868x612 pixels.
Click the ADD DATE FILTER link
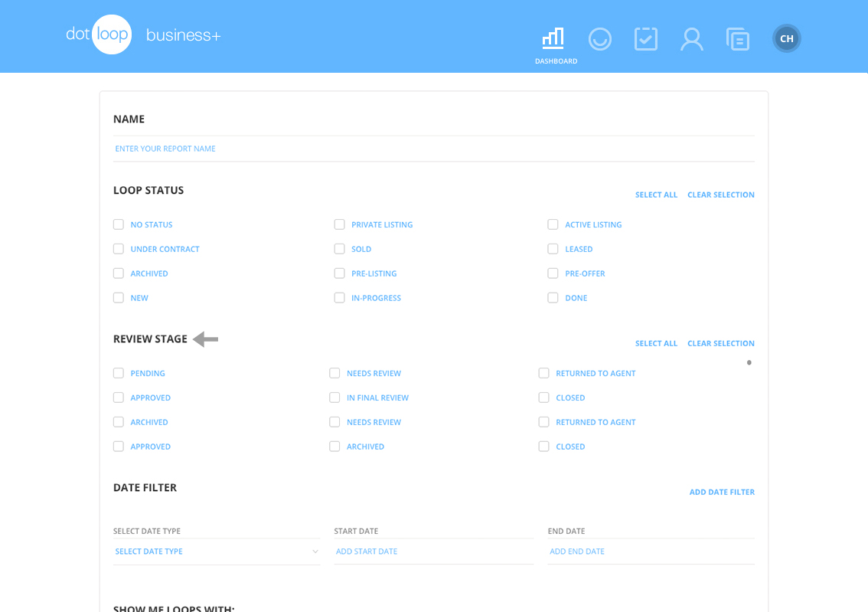click(722, 492)
